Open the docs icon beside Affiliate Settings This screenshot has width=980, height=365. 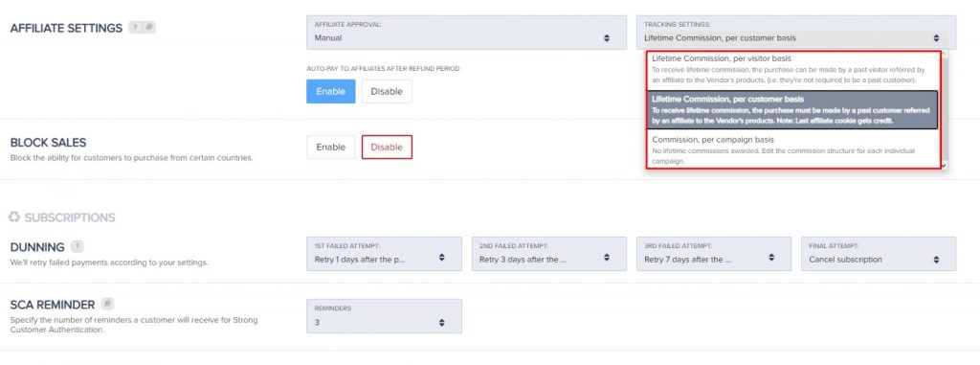pyautogui.click(x=148, y=28)
